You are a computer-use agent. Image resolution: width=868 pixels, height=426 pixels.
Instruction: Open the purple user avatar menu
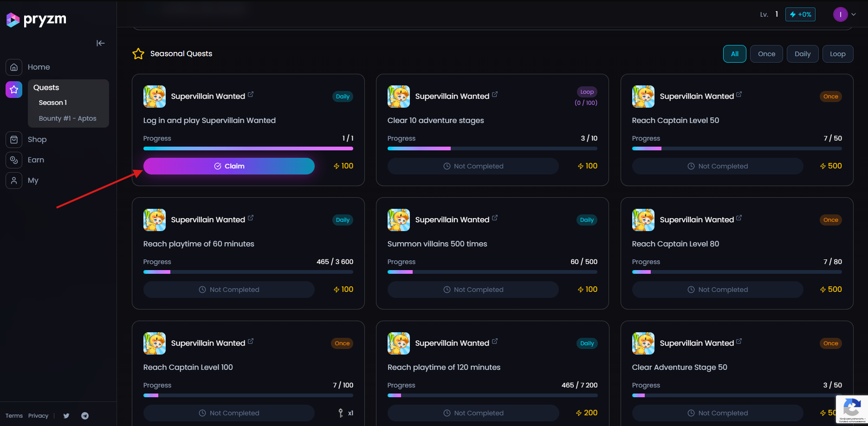pos(840,14)
